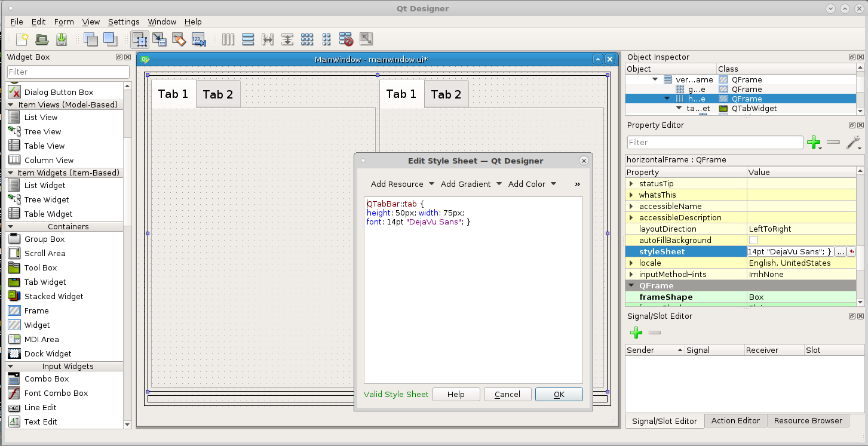Cancel the Edit Style Sheet dialog
The height and width of the screenshot is (446, 868).
coord(508,394)
